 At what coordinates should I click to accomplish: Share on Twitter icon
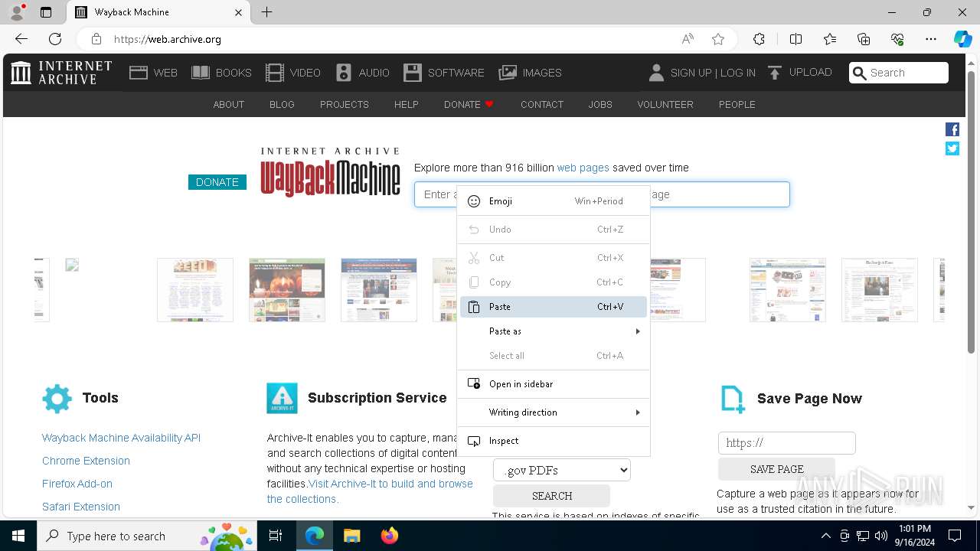pyautogui.click(x=952, y=148)
